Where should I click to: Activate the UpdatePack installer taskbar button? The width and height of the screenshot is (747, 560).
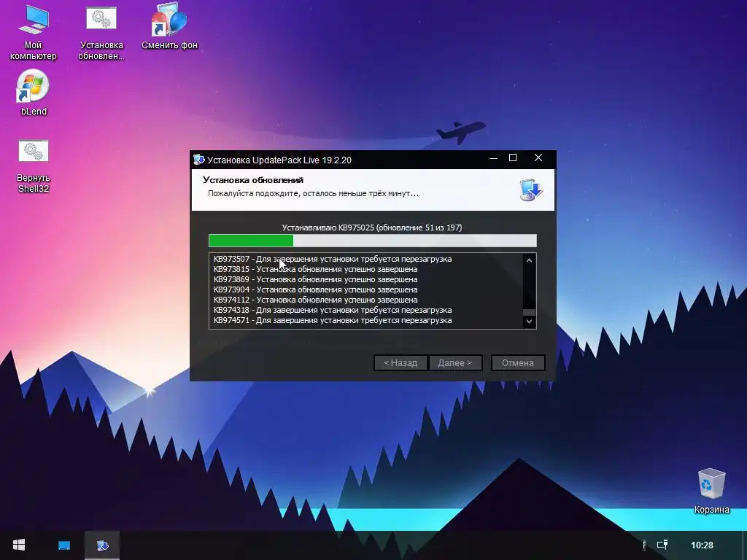pyautogui.click(x=102, y=545)
